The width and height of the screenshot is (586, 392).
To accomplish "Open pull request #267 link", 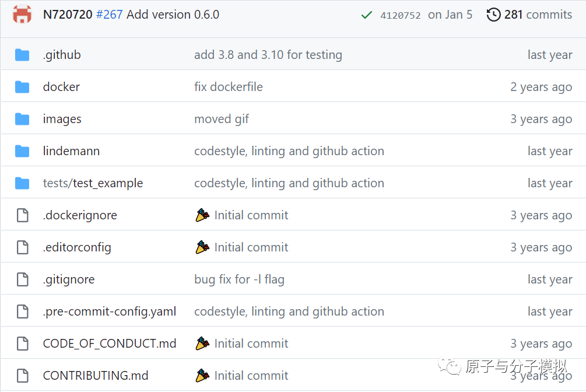I will tap(109, 15).
